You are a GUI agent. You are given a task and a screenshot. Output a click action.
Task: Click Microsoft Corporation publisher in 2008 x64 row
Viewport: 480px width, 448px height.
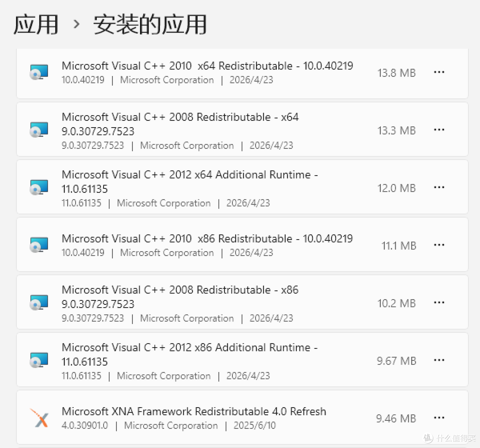click(x=187, y=145)
